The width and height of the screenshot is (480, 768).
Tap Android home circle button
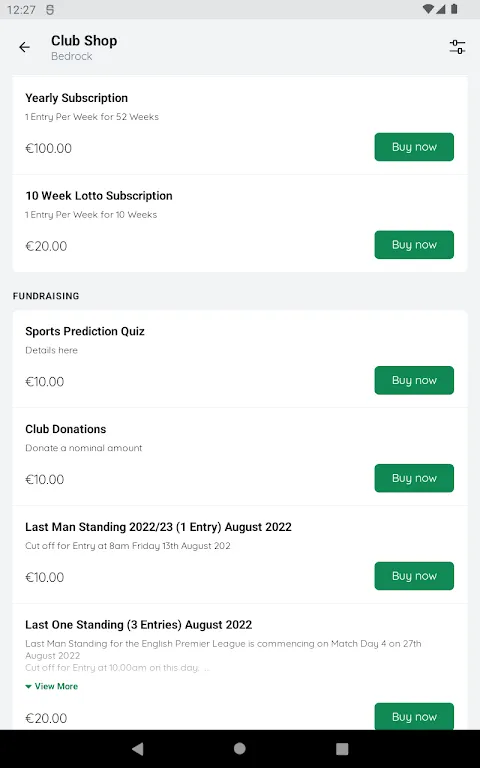(240, 748)
